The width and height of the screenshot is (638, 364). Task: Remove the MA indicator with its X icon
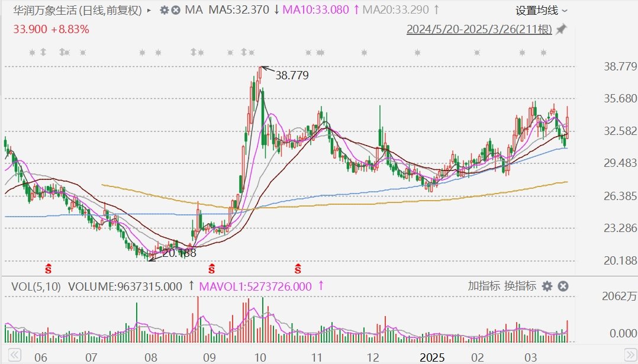tap(176, 10)
